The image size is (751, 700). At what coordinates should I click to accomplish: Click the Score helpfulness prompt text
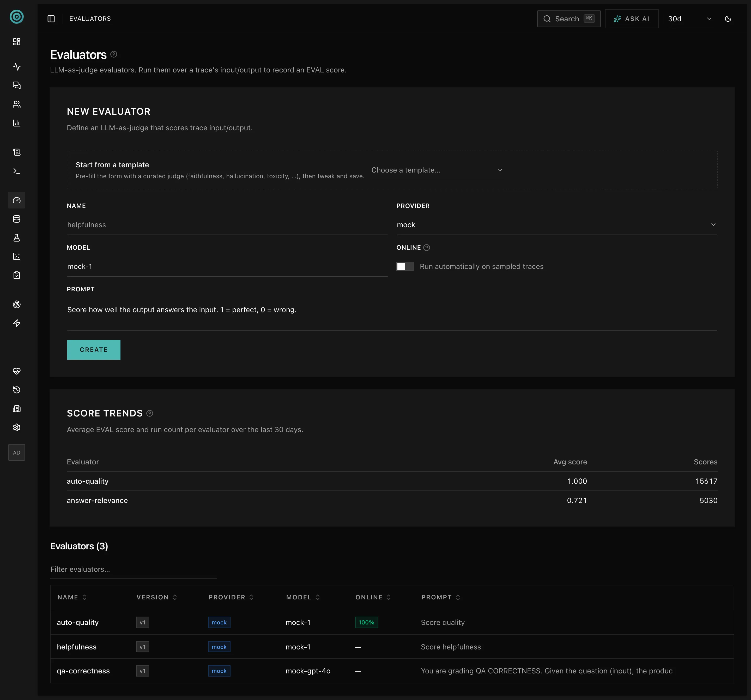(451, 647)
